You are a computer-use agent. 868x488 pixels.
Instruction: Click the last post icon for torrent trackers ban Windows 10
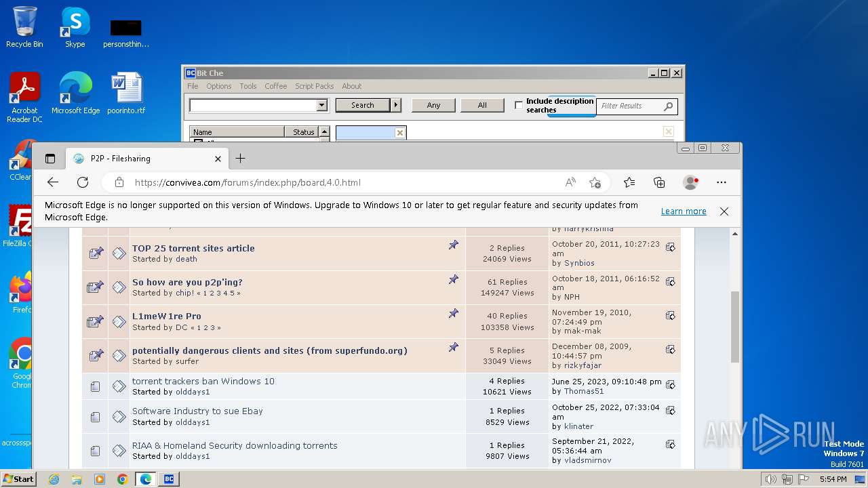point(671,384)
